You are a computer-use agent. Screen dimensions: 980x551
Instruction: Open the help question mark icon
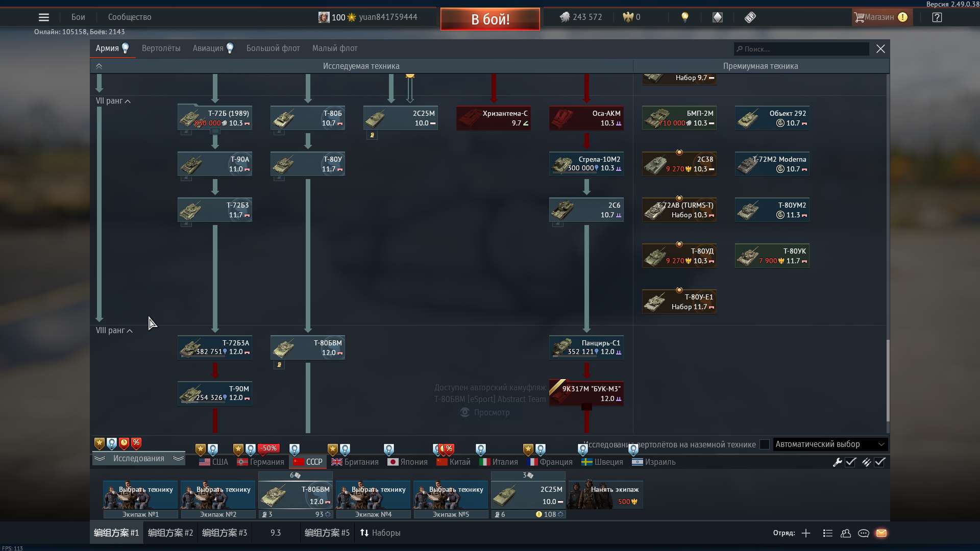tap(937, 17)
